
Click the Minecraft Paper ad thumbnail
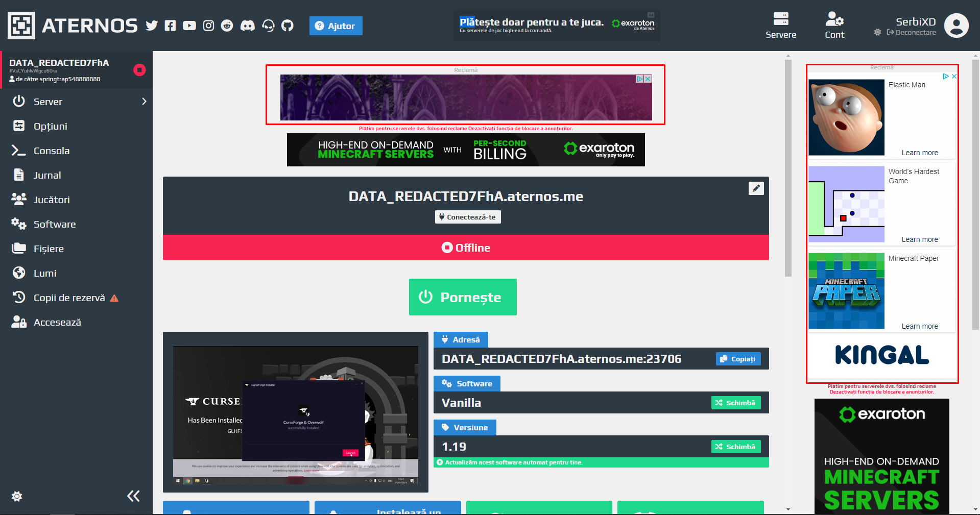[846, 291]
